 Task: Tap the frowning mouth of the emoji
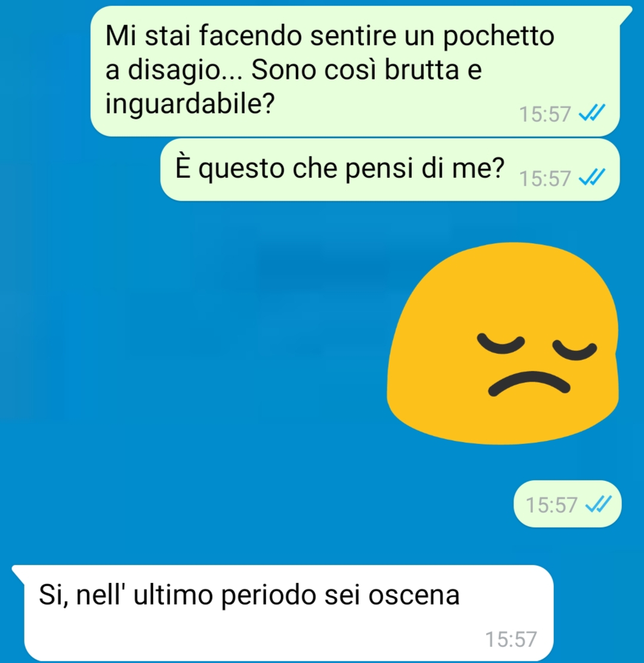pyautogui.click(x=529, y=383)
